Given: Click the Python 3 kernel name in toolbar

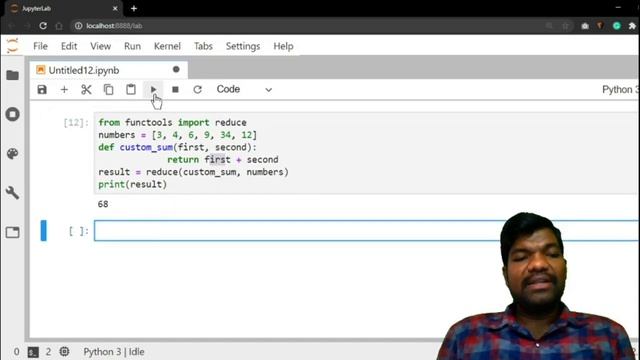Looking at the screenshot, I should pyautogui.click(x=620, y=89).
